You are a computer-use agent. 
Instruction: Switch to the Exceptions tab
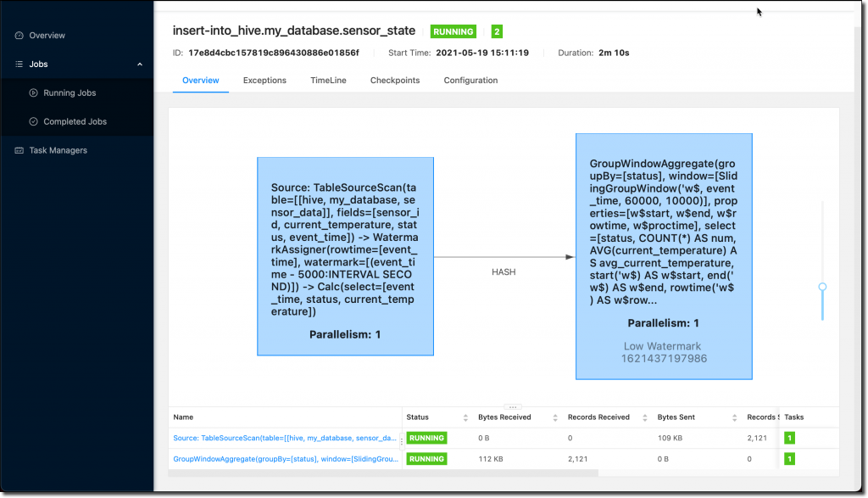264,80
